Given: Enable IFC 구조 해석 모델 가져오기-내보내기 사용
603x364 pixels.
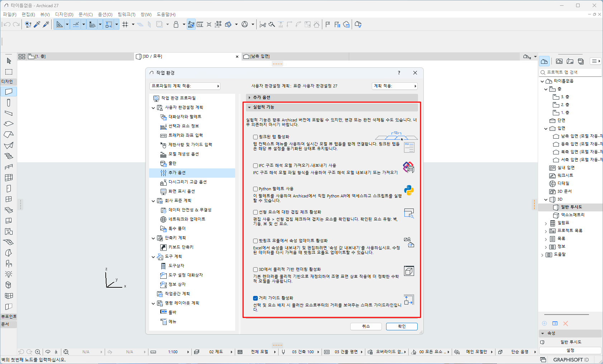Looking at the screenshot, I should 256,166.
